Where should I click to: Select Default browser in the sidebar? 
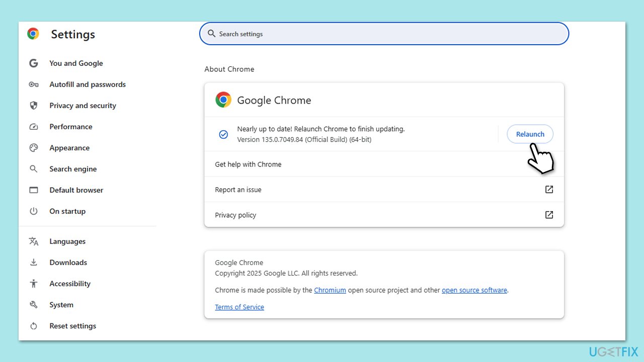pos(76,190)
